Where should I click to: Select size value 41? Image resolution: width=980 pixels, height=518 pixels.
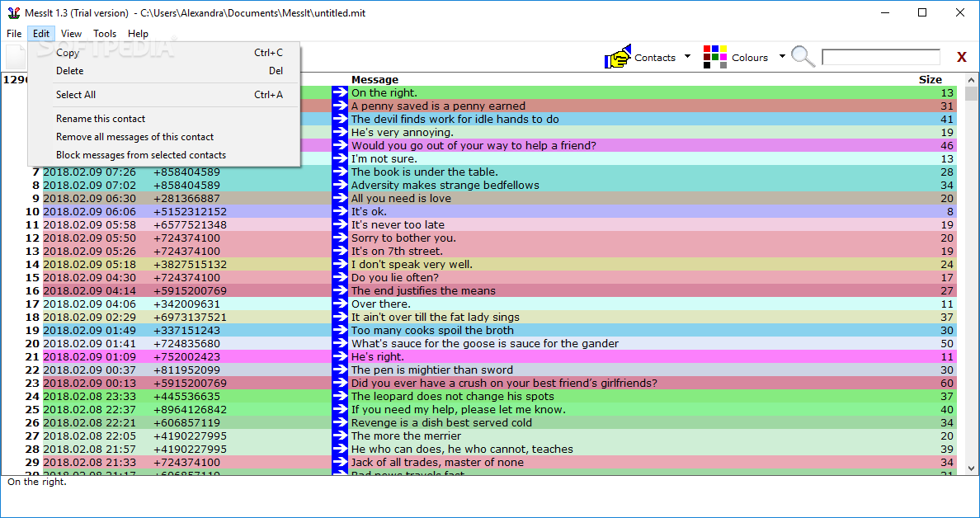point(947,120)
